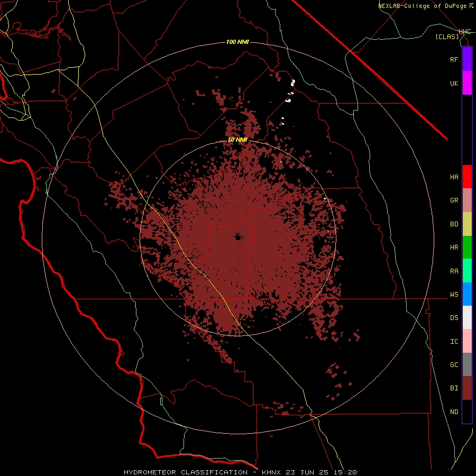
Task: Click the GR legend label
Action: tap(454, 200)
